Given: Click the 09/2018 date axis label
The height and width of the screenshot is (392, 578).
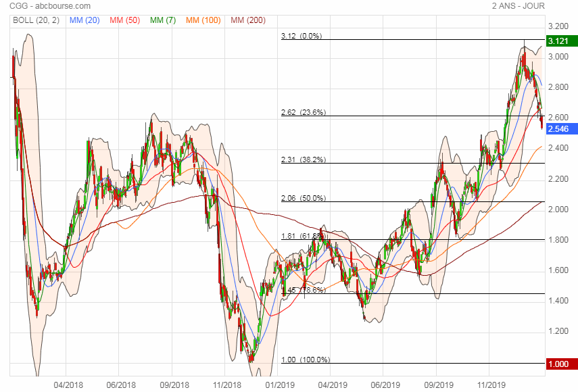Looking at the screenshot, I should click(x=174, y=385).
